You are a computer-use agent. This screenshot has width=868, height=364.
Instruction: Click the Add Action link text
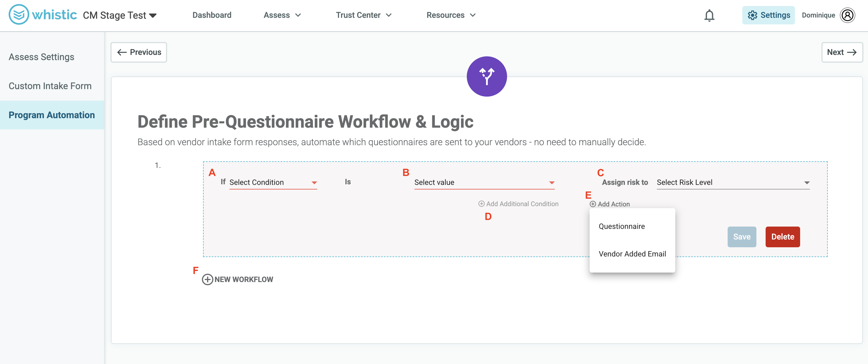point(613,204)
